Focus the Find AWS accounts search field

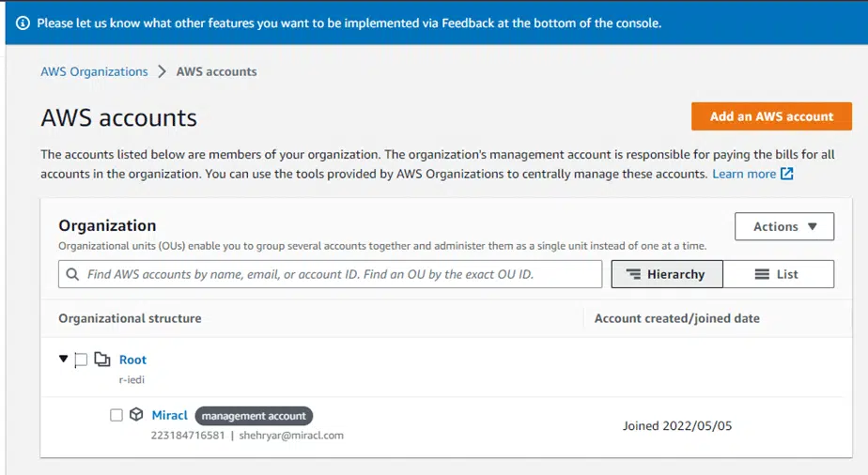[x=330, y=274]
